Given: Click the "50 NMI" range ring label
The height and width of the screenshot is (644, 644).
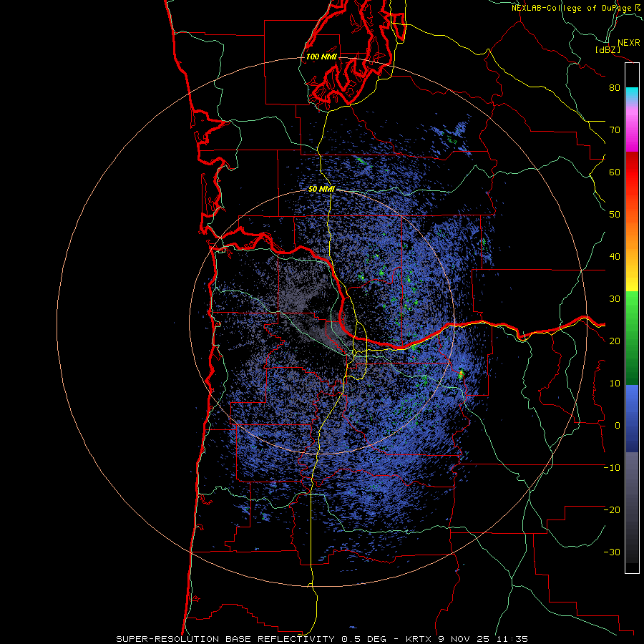Looking at the screenshot, I should point(321,190).
